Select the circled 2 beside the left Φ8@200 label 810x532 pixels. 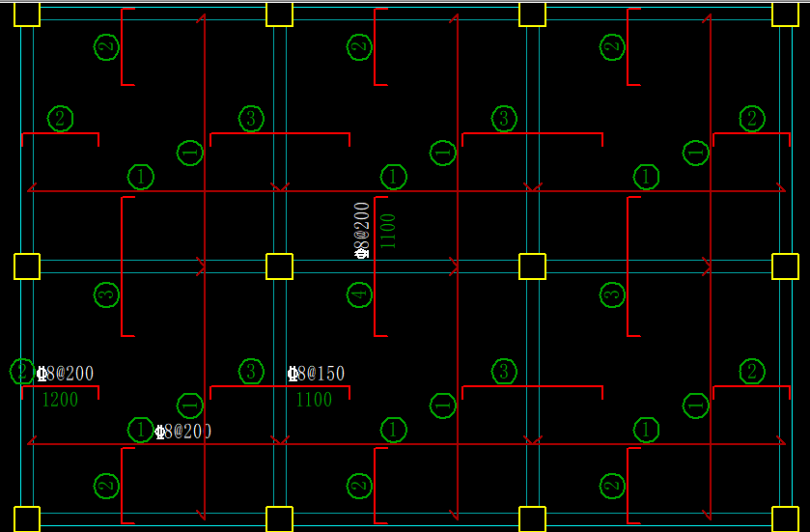[x=21, y=372]
